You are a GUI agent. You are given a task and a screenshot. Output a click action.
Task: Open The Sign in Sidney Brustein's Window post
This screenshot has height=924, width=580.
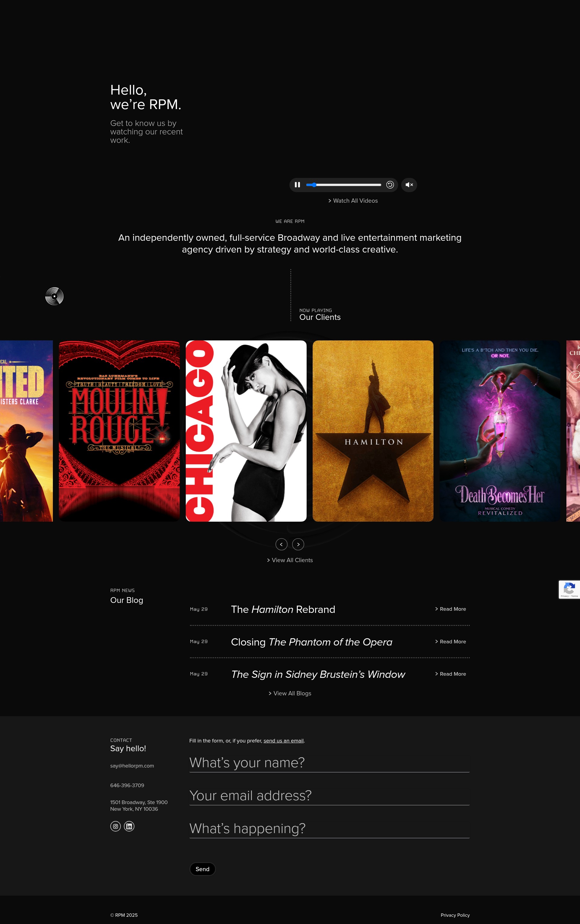pyautogui.click(x=318, y=674)
